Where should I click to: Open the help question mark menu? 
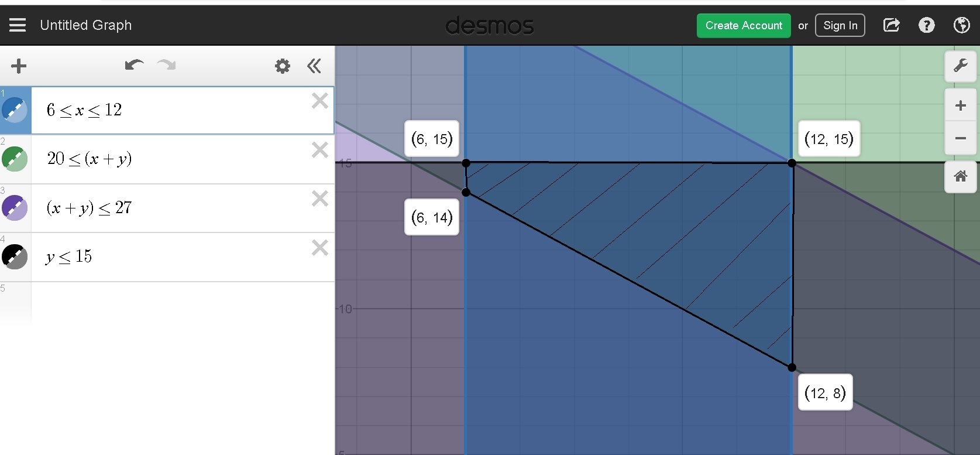(x=927, y=25)
